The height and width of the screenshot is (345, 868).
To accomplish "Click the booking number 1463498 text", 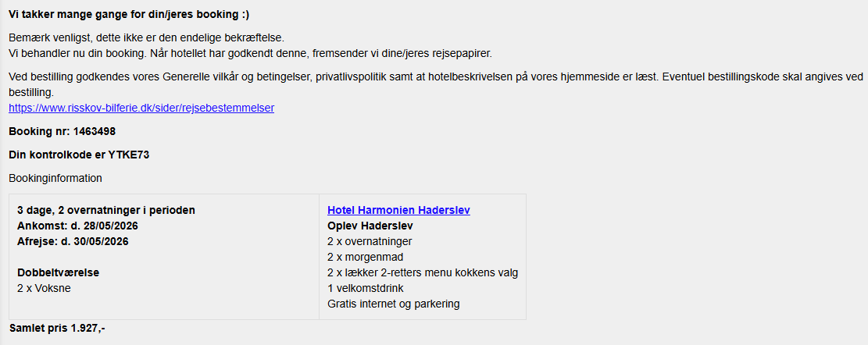I will pyautogui.click(x=62, y=131).
